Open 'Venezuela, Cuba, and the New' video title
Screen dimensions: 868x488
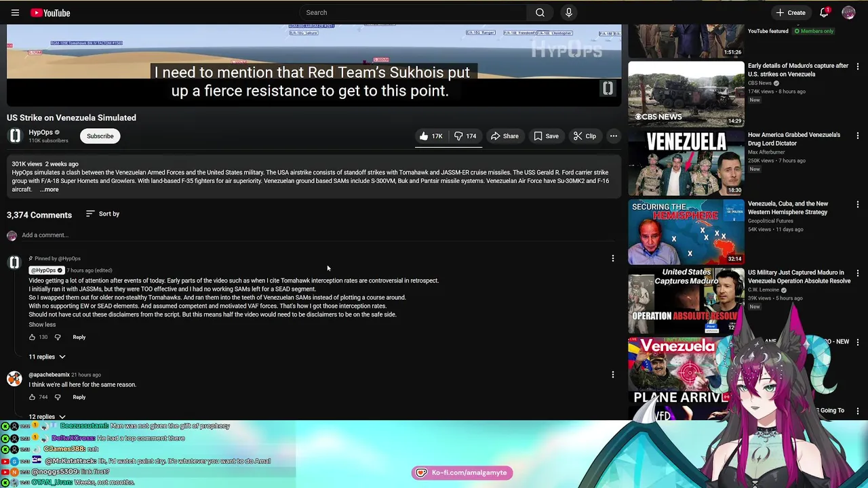pos(788,207)
